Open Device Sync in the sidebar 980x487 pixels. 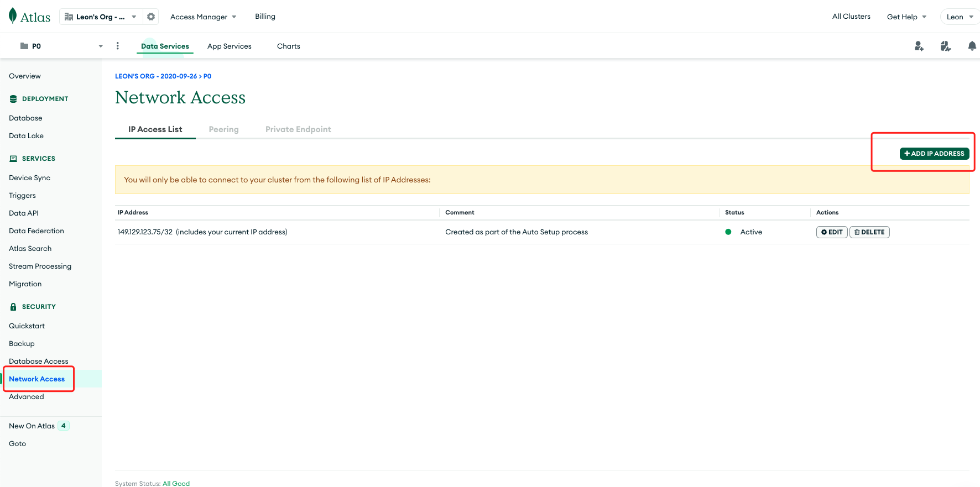click(29, 178)
